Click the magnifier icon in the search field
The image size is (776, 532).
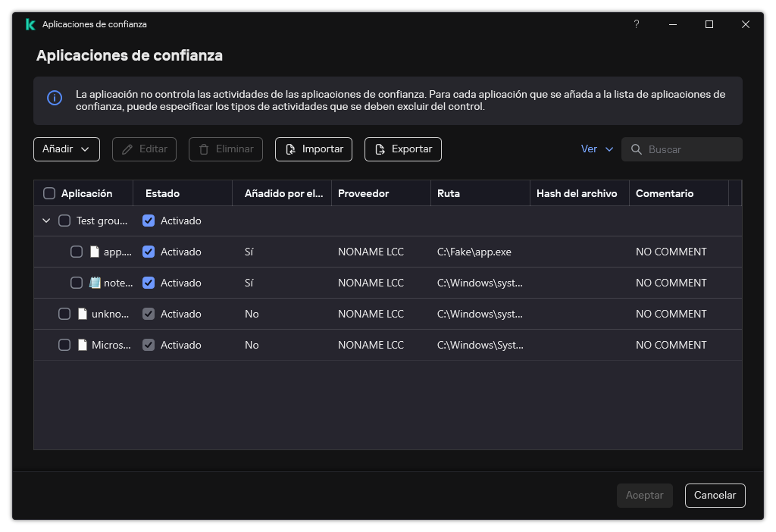637,149
